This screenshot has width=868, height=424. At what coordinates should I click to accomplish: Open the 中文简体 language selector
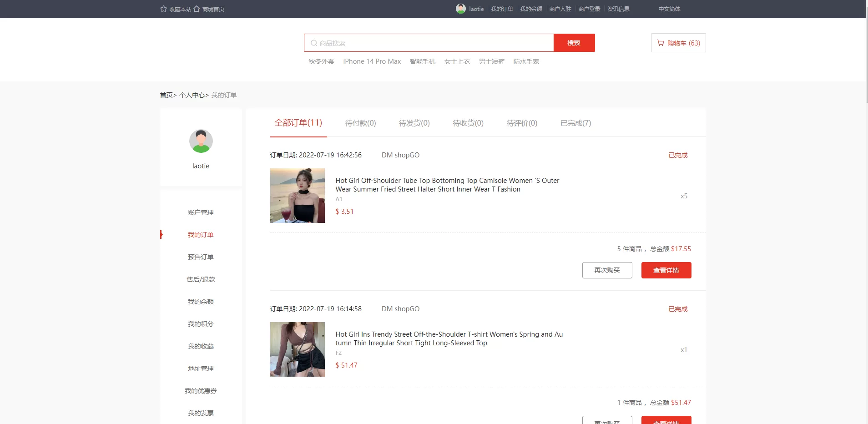(x=669, y=9)
